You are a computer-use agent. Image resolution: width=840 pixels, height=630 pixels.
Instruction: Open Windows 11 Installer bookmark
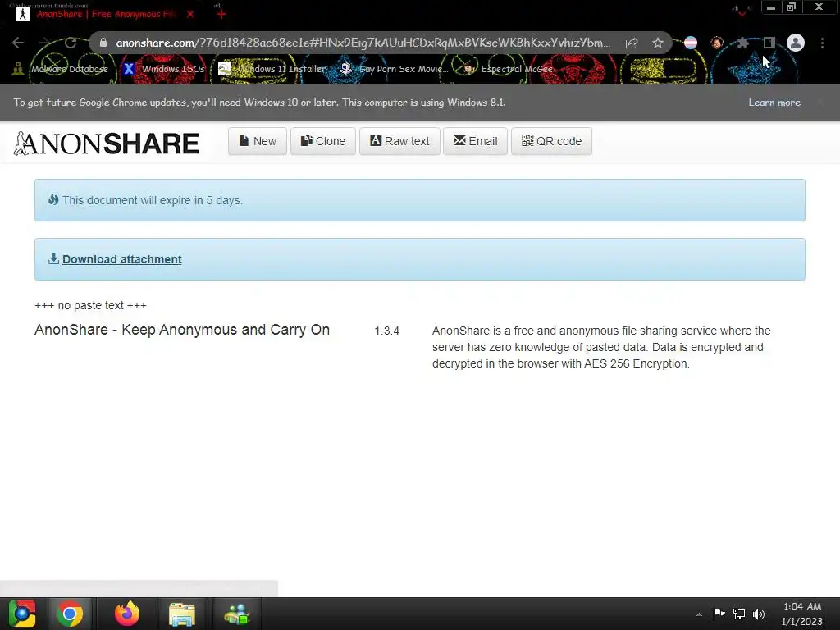[x=272, y=69]
